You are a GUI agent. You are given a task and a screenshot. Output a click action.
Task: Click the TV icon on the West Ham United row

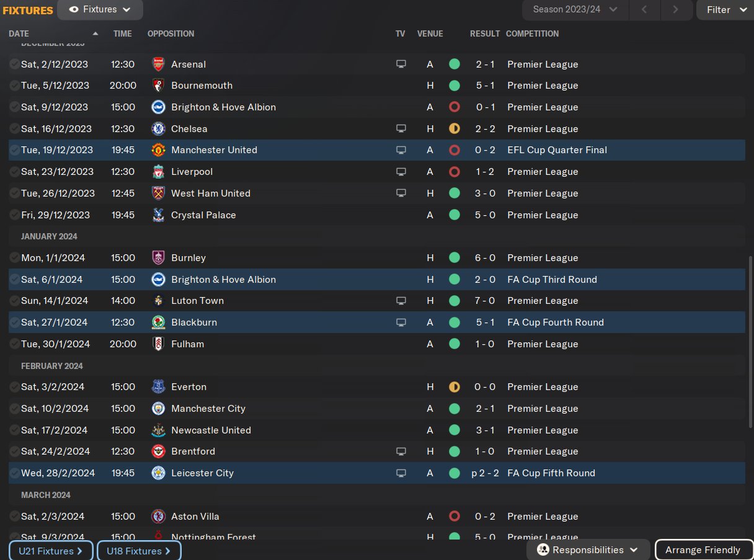click(x=401, y=193)
